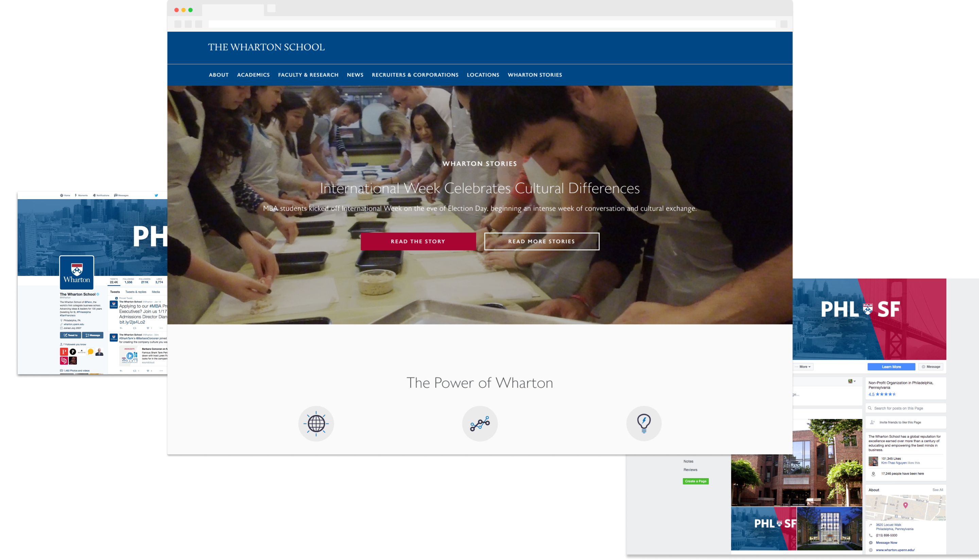Click the camera icon next to 1,460 Photos

[x=62, y=371]
